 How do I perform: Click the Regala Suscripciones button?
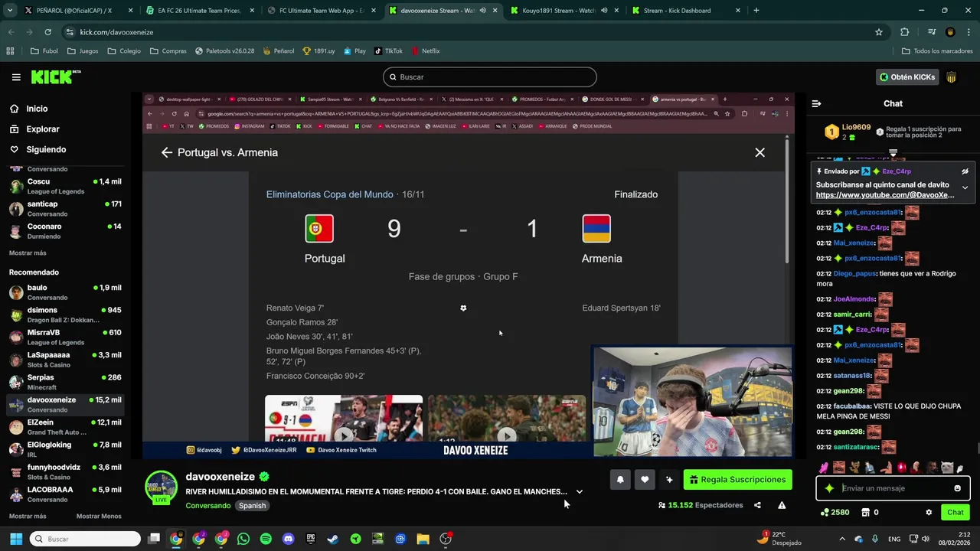737,480
